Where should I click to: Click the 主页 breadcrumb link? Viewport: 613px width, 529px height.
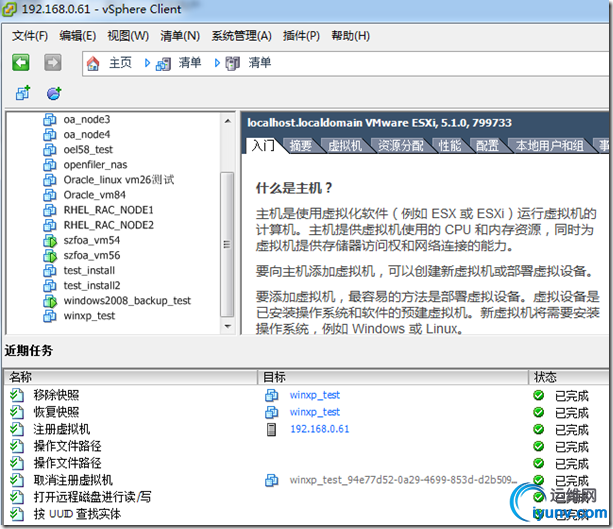(120, 63)
